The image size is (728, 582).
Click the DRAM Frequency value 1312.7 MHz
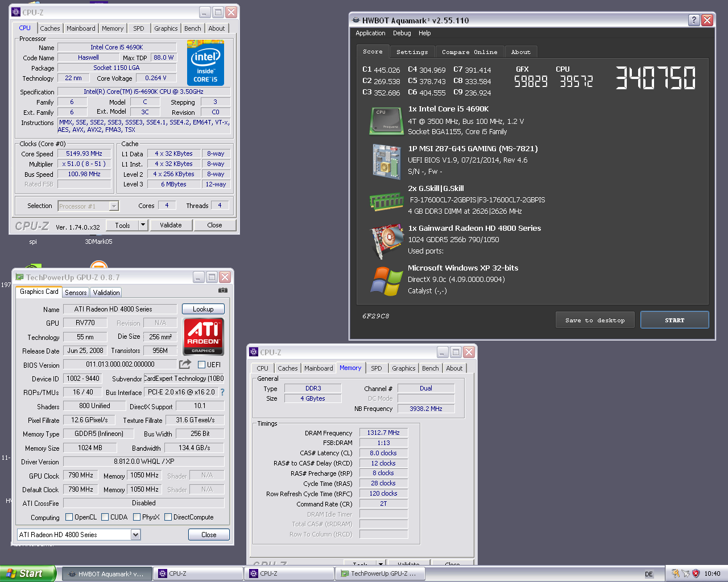pyautogui.click(x=383, y=433)
